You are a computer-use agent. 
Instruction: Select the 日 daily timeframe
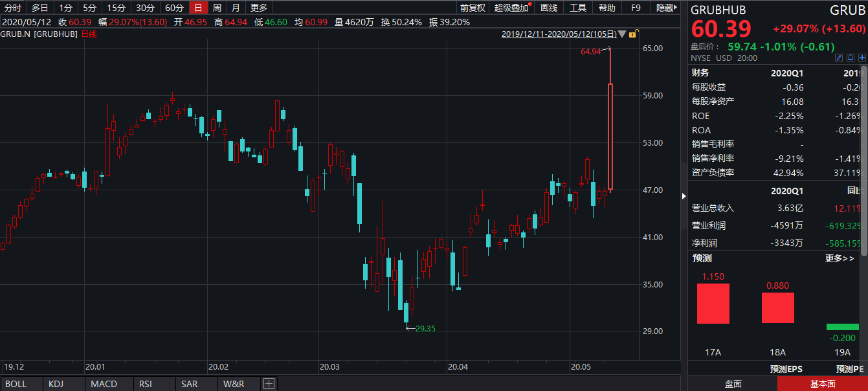pos(198,8)
